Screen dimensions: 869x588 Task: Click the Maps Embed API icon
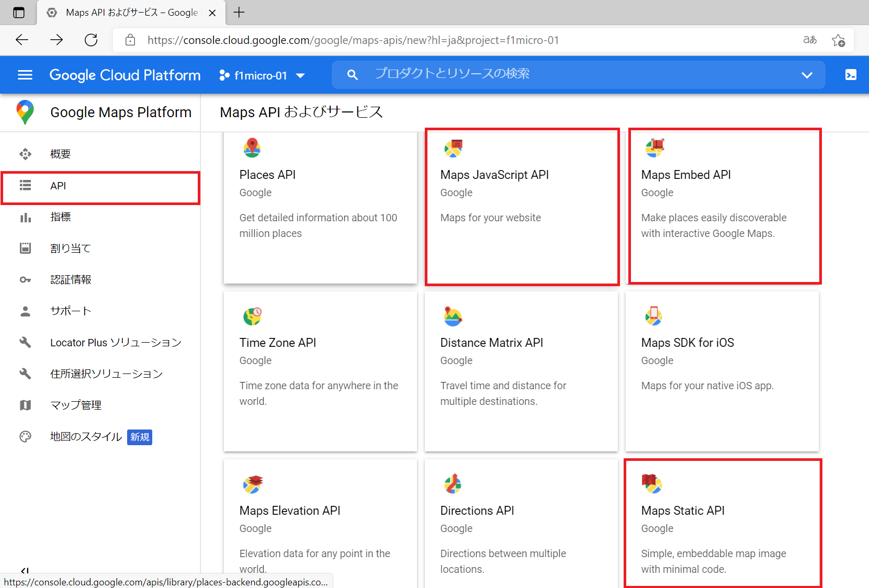tap(654, 148)
